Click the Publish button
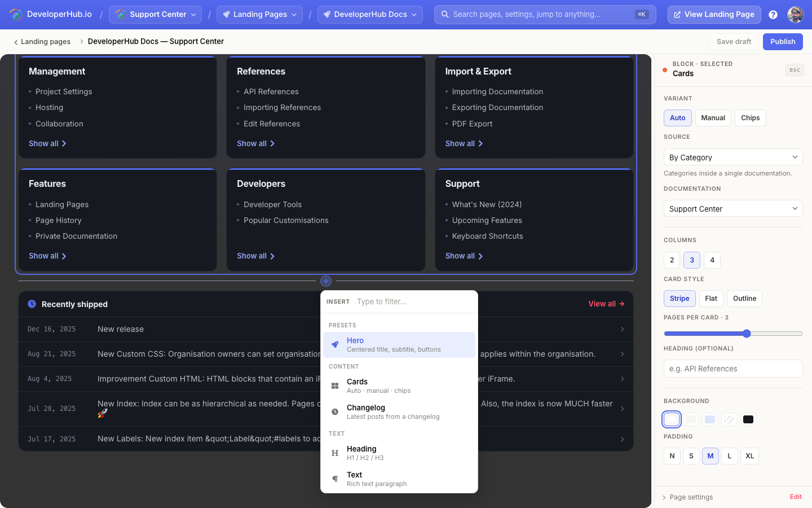 click(x=783, y=42)
